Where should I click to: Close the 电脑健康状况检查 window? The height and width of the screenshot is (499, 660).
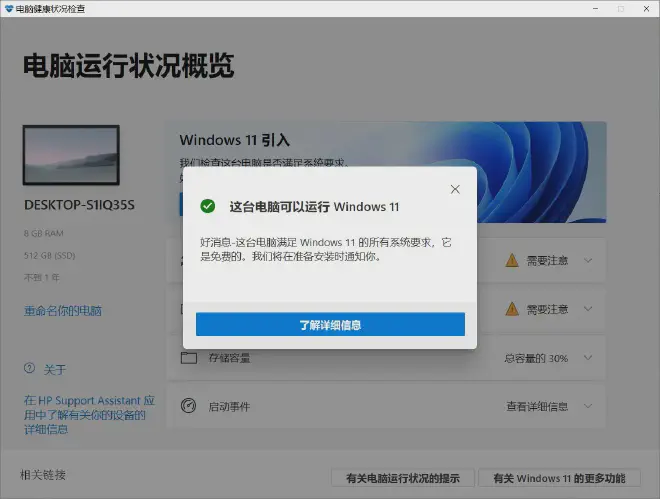(x=647, y=8)
